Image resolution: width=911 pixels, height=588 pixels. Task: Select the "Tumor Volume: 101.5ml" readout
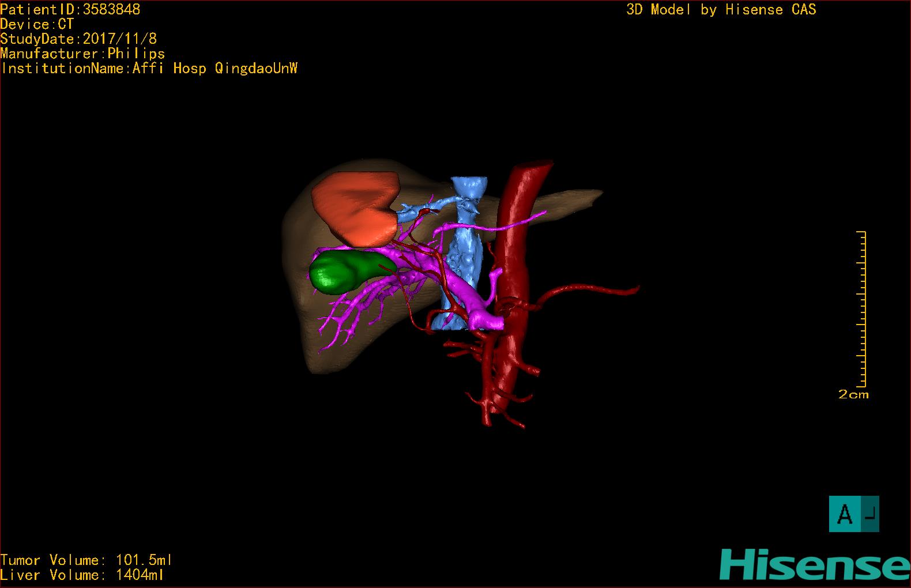[x=86, y=560]
